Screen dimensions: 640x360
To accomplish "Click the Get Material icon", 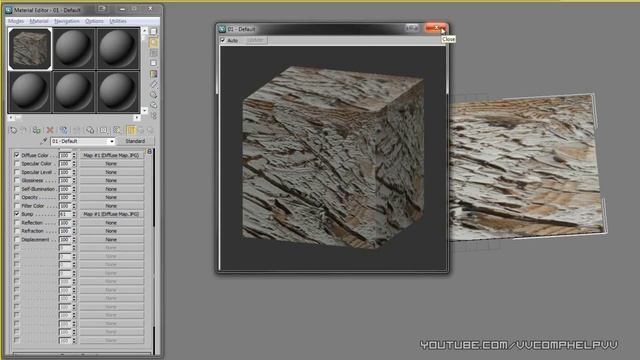I will [x=13, y=130].
